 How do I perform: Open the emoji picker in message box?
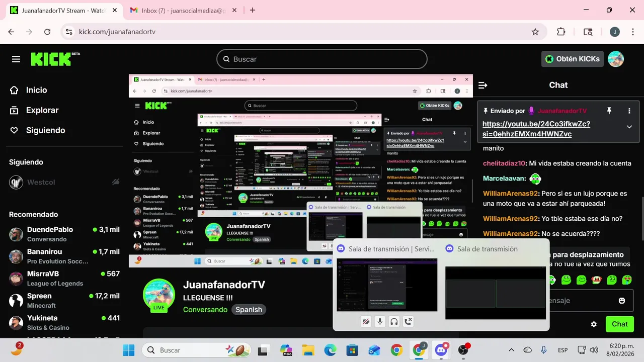pyautogui.click(x=622, y=301)
